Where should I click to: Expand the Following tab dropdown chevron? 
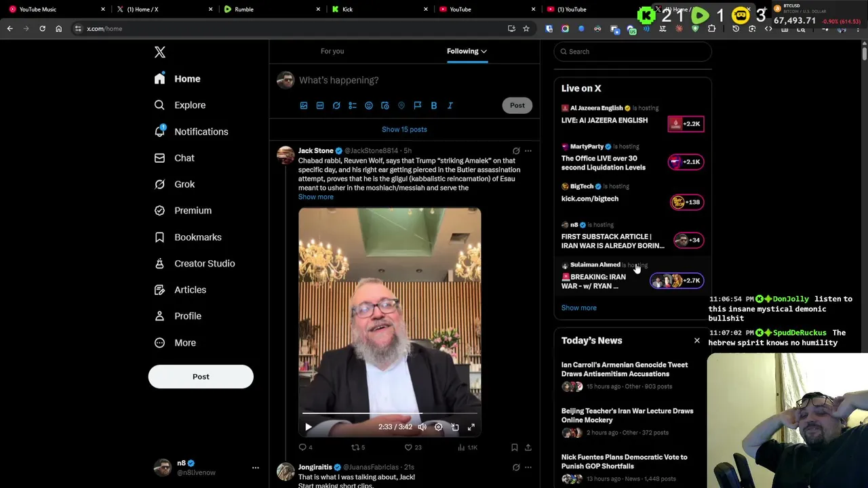484,52
